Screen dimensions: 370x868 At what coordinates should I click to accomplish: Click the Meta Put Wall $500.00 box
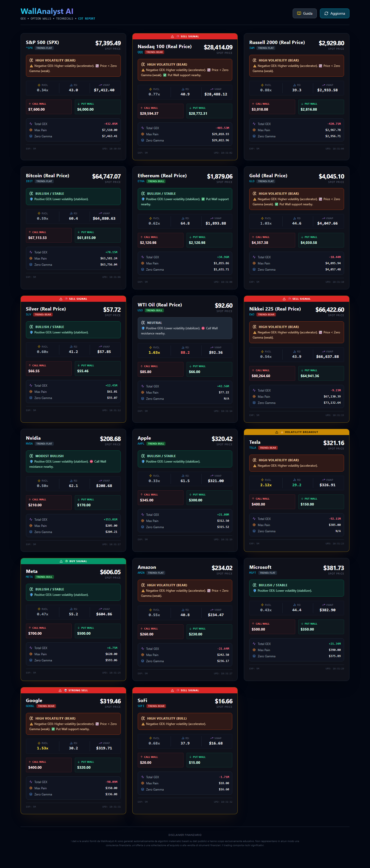98,631
